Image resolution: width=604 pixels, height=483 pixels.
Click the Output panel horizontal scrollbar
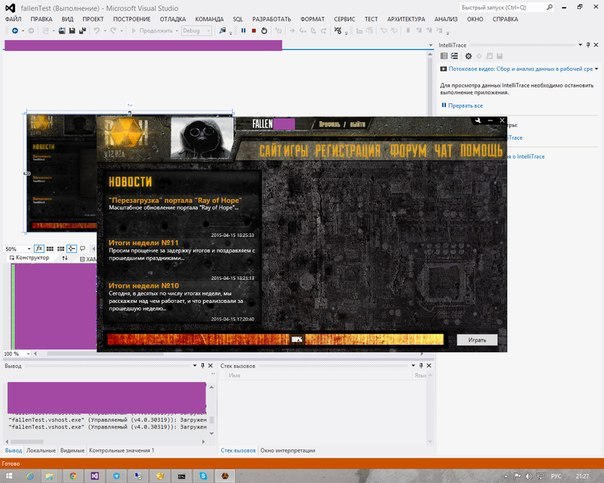click(x=105, y=442)
